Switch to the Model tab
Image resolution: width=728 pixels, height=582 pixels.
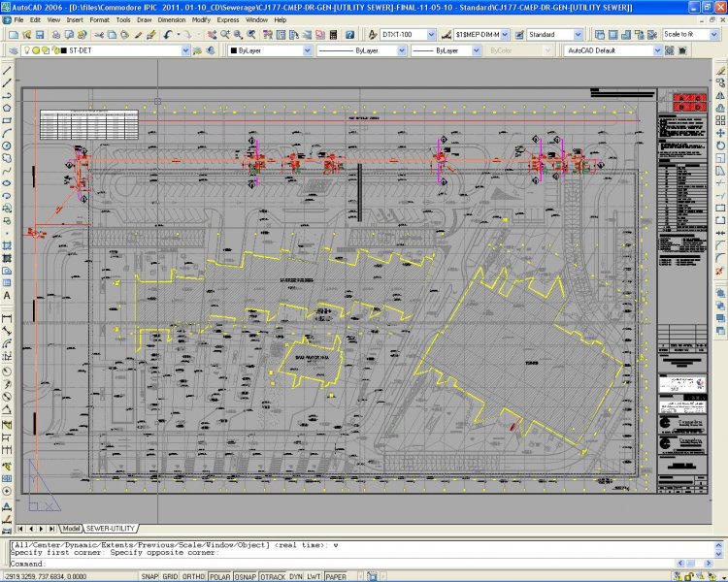click(71, 529)
